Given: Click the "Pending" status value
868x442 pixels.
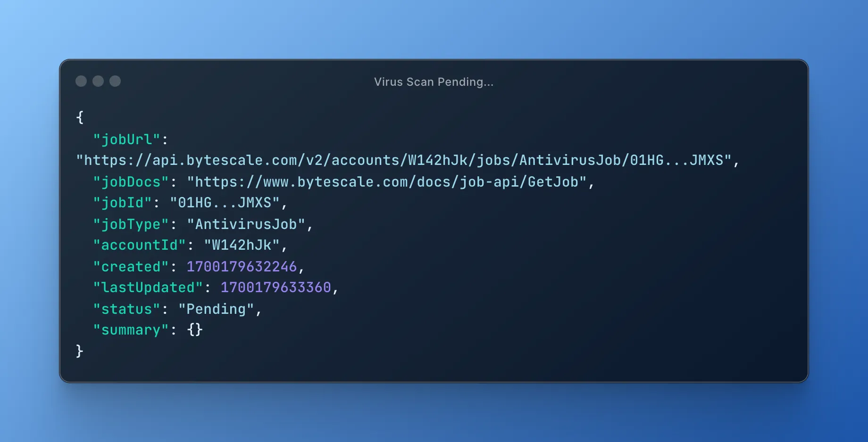Looking at the screenshot, I should coord(216,309).
